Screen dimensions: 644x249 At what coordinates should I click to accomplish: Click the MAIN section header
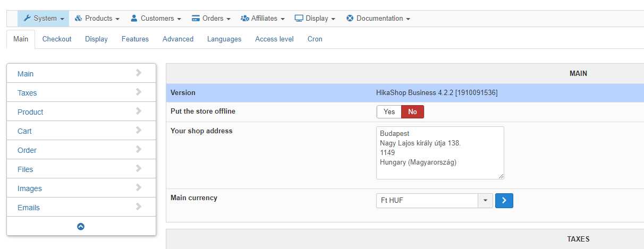tap(578, 73)
